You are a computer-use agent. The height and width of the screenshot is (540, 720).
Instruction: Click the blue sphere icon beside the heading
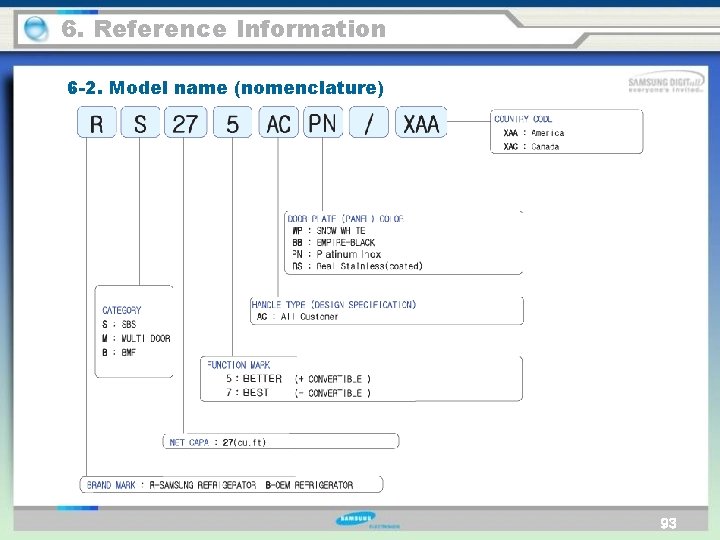pos(35,28)
